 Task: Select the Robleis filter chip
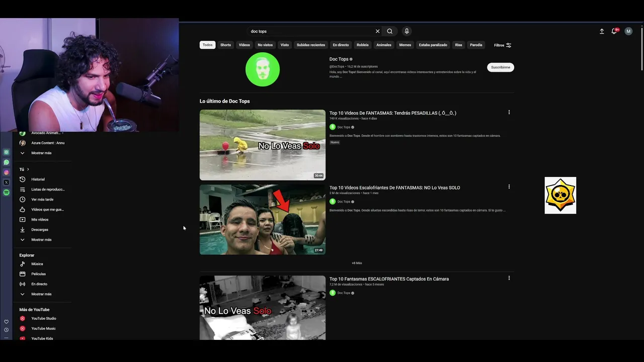tap(363, 45)
